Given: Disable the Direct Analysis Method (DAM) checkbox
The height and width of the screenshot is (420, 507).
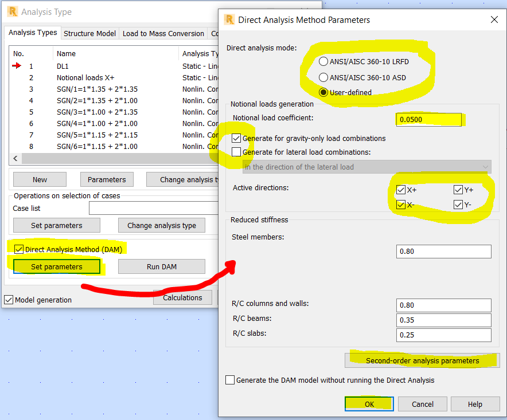Looking at the screenshot, I should [18, 249].
